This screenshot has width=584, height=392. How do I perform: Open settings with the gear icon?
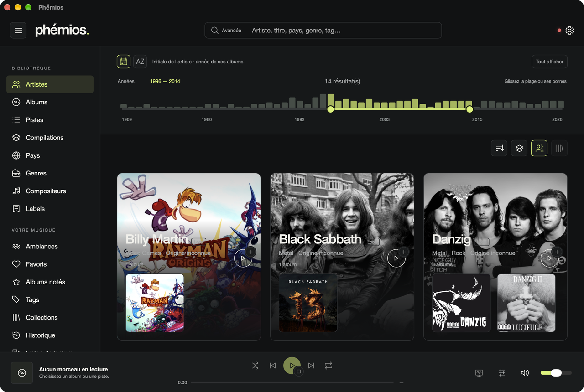[x=569, y=31]
